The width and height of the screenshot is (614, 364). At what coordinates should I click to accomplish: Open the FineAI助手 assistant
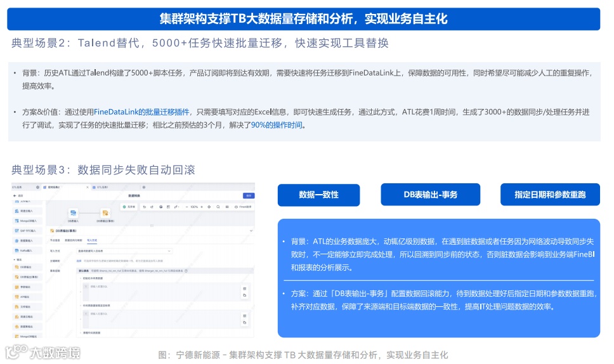243,207
